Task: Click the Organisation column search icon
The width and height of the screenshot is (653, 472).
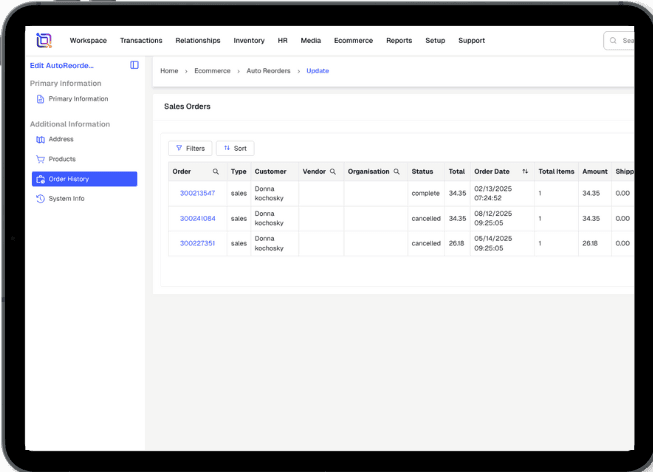Action: click(396, 172)
